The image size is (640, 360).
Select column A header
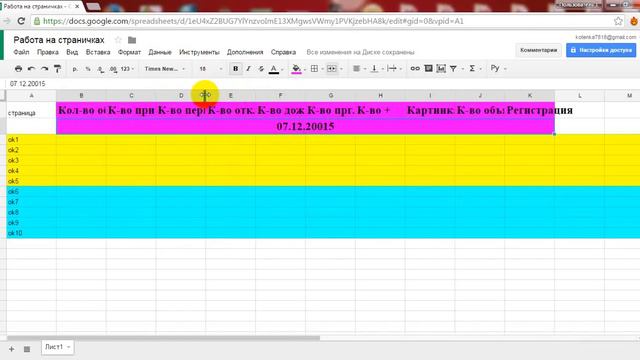pos(31,96)
